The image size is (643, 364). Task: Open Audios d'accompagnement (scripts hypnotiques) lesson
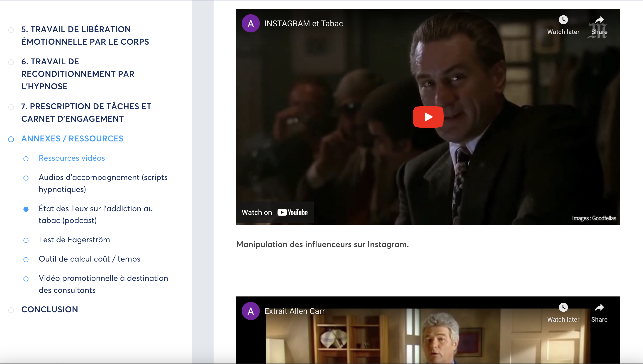[x=103, y=183]
